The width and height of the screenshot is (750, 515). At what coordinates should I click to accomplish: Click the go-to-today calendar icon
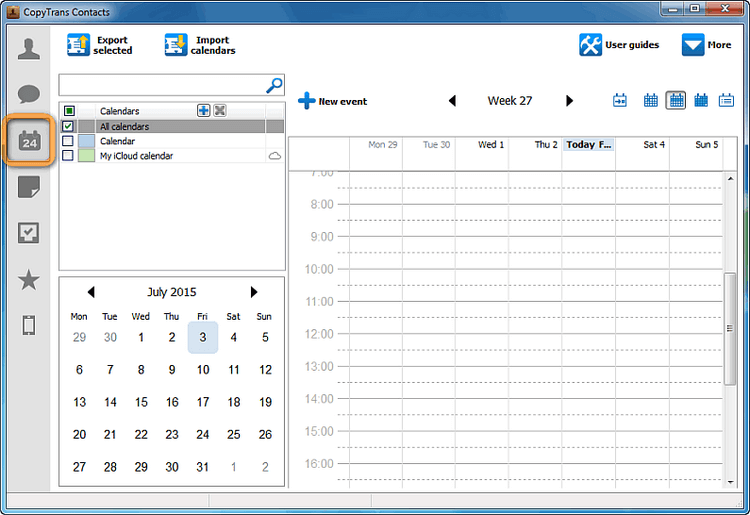620,100
